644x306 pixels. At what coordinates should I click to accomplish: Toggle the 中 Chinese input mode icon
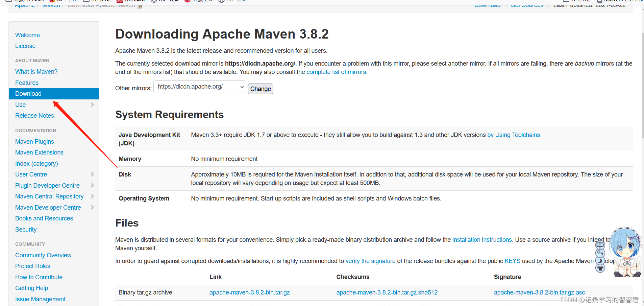pos(600,245)
